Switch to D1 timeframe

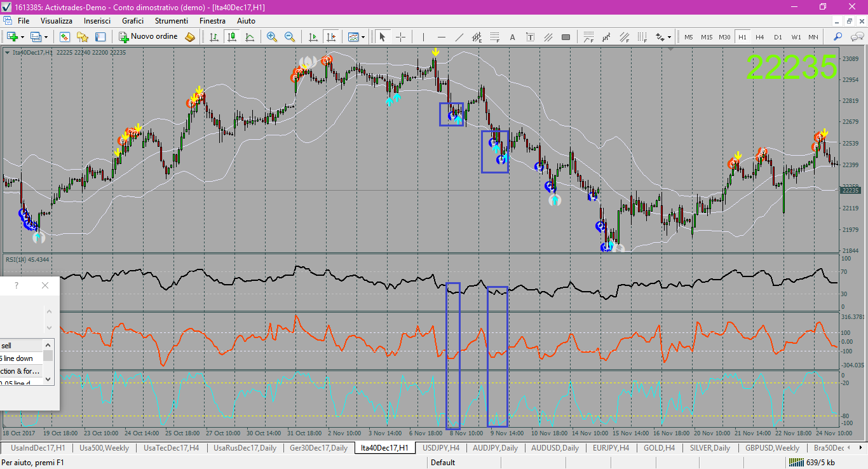778,37
